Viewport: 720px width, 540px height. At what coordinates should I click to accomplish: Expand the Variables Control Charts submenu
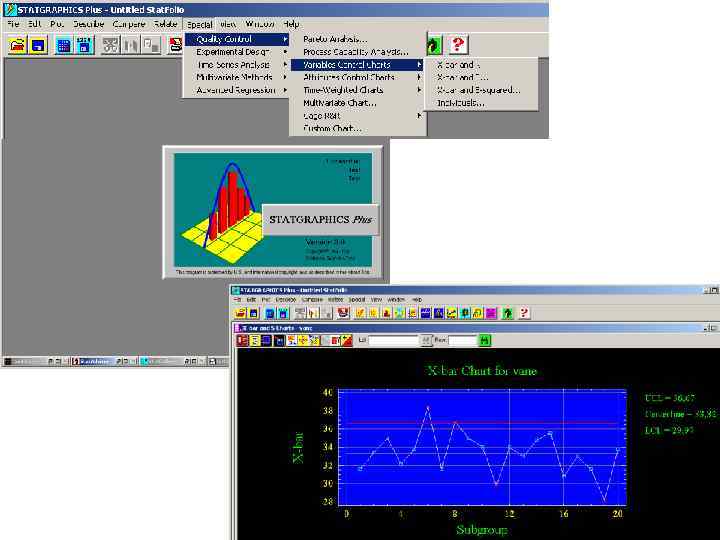tap(357, 65)
